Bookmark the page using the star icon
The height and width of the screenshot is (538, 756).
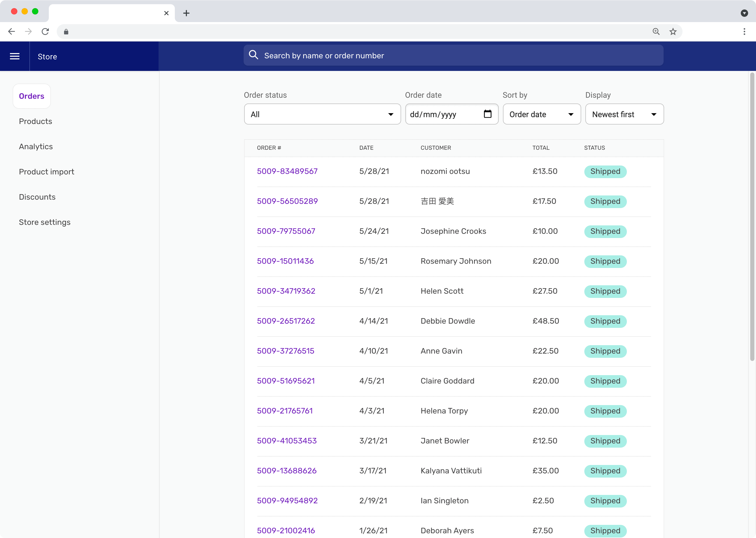click(x=673, y=32)
